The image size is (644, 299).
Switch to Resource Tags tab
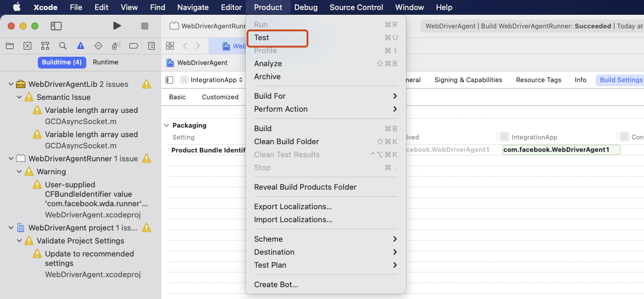538,80
